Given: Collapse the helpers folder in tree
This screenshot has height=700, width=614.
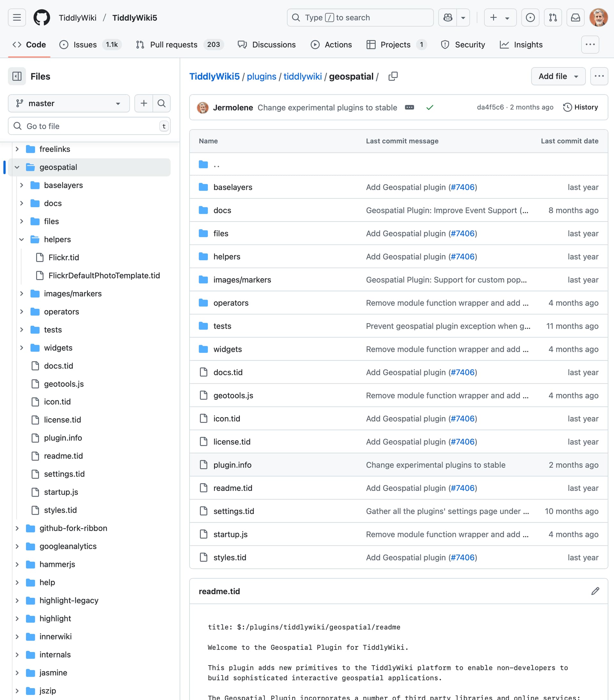Looking at the screenshot, I should point(21,239).
